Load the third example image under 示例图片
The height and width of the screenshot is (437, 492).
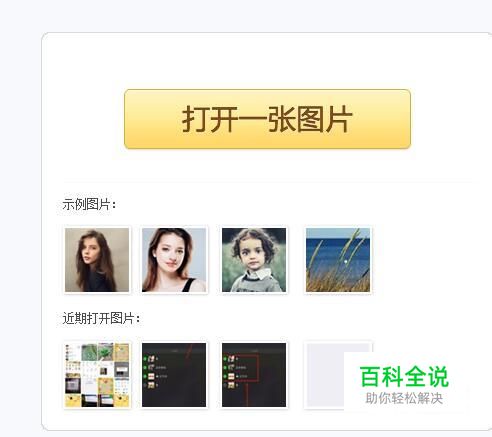click(x=254, y=260)
